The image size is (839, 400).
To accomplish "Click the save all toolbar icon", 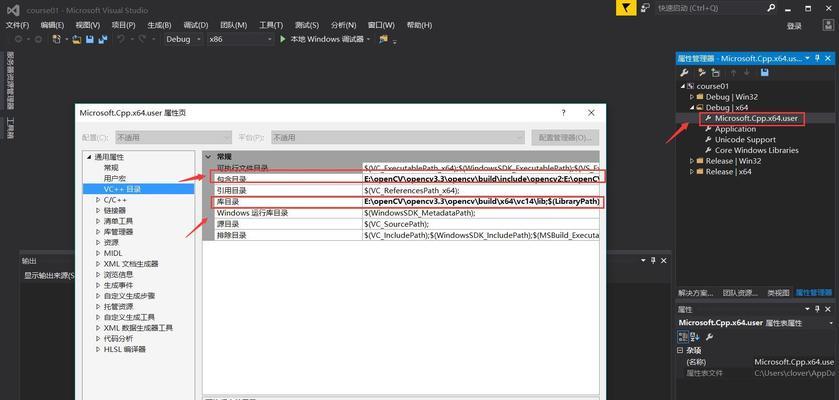I will tap(103, 39).
